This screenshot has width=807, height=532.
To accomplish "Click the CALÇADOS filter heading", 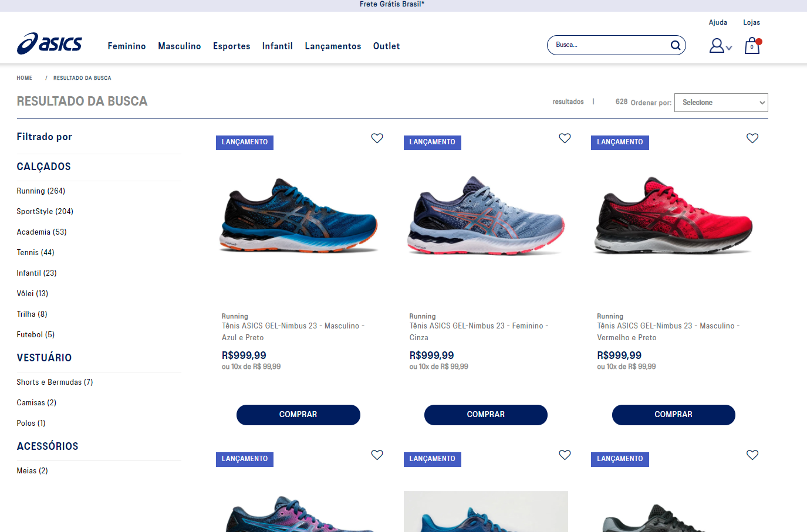I will point(44,167).
